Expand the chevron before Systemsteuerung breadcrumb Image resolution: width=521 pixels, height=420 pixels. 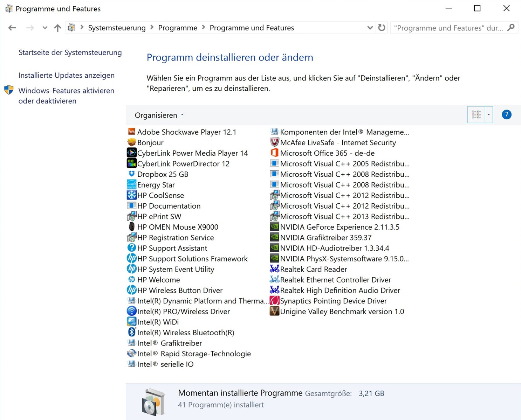(x=82, y=27)
